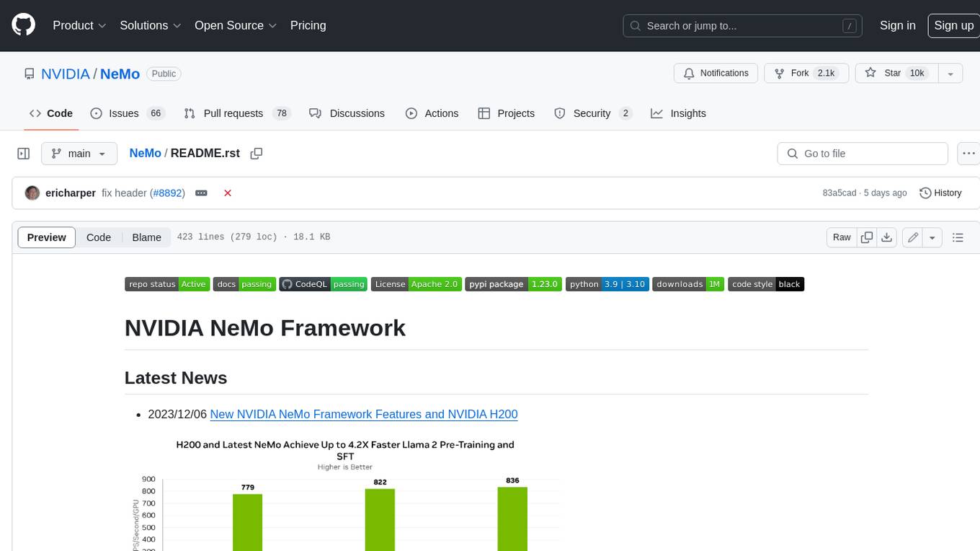Open the star lists dropdown arrow
Viewport: 980px width, 551px height.
click(x=950, y=74)
